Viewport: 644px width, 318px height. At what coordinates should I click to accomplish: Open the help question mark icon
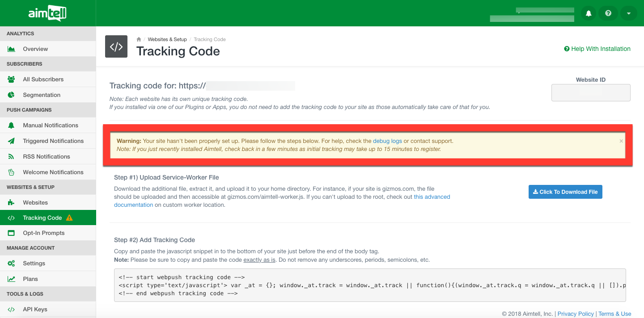[608, 13]
